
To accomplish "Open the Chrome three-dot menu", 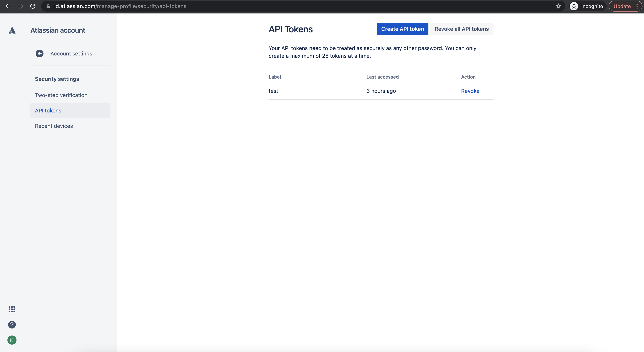I will pyautogui.click(x=637, y=6).
